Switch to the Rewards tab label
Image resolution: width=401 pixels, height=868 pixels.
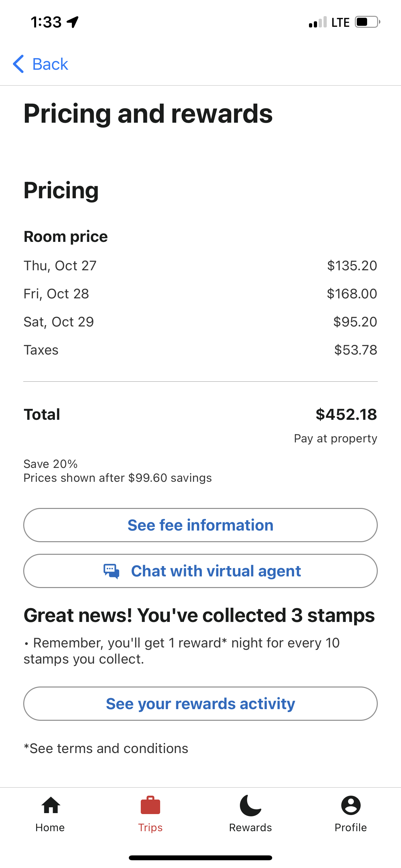pyautogui.click(x=250, y=828)
